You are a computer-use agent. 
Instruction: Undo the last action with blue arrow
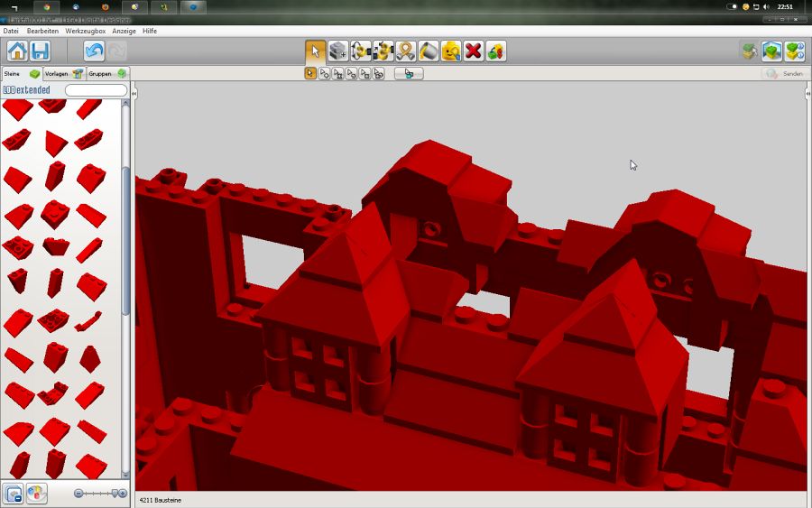click(94, 51)
